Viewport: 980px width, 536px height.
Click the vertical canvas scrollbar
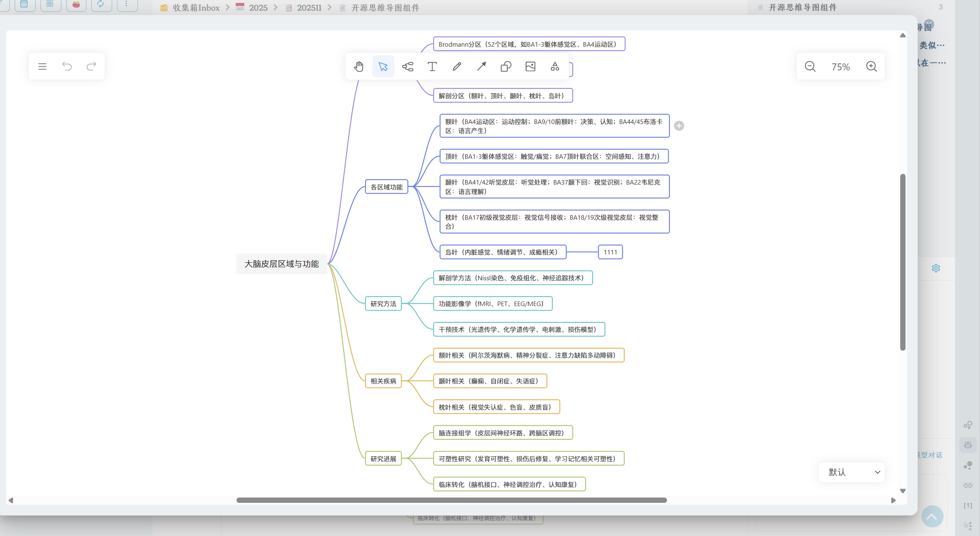pos(902,262)
